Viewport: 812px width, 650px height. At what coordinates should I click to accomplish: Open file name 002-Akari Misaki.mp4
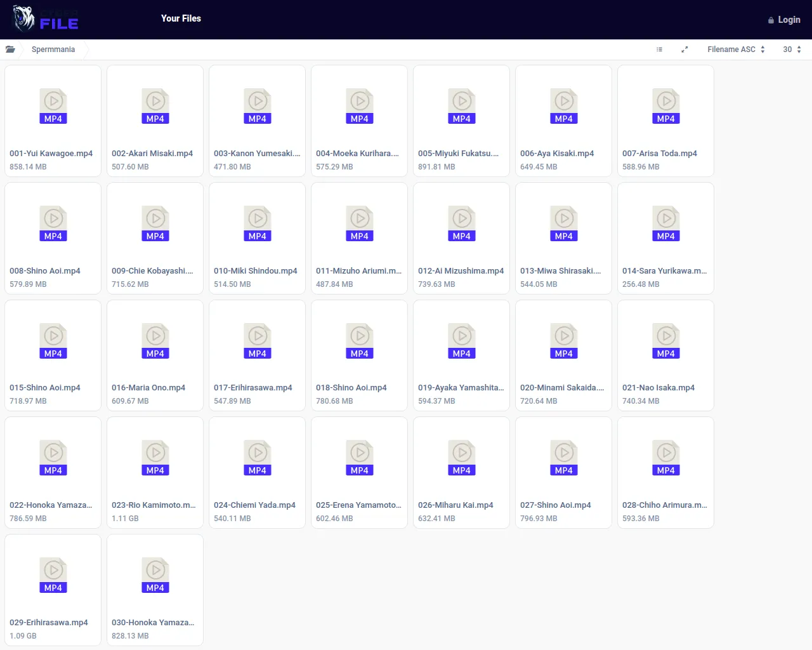(x=152, y=154)
